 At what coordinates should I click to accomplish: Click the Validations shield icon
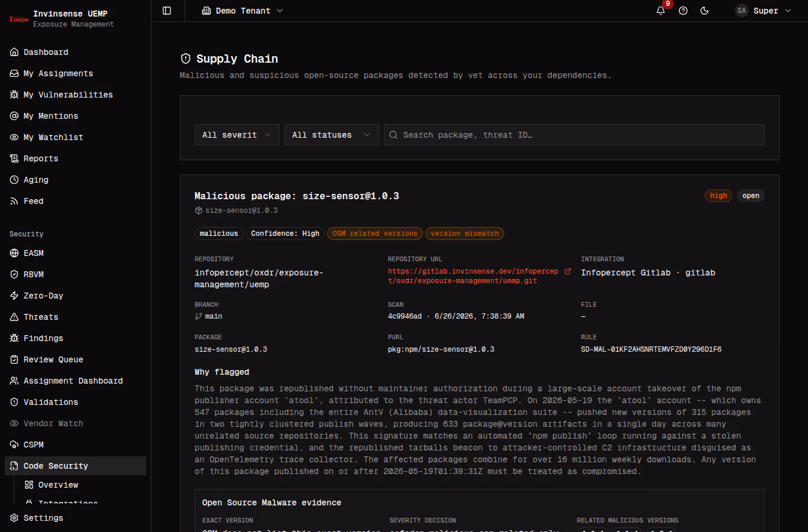pyautogui.click(x=14, y=402)
